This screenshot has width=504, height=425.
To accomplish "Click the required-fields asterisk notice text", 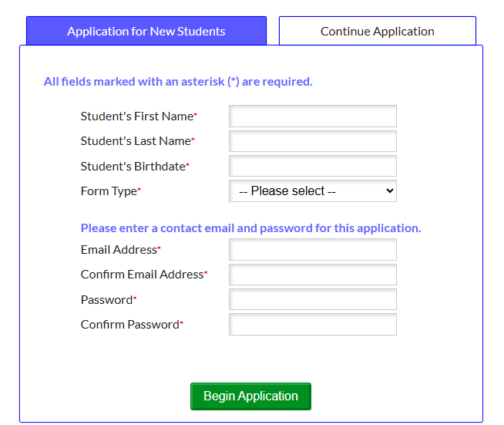I will point(178,82).
